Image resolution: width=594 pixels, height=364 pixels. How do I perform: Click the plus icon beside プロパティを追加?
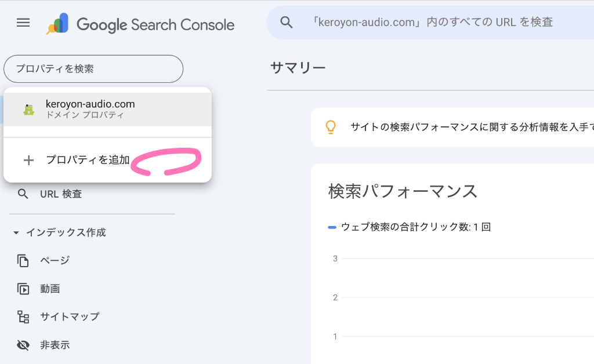(28, 161)
